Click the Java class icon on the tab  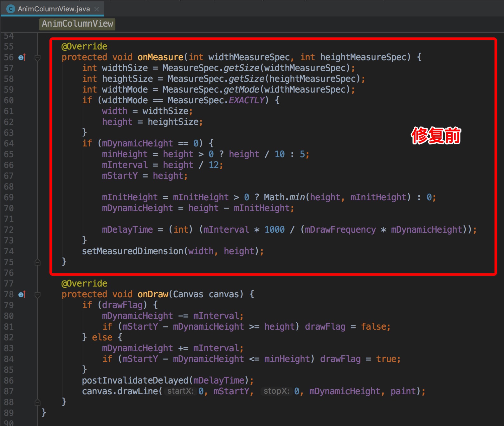point(11,9)
